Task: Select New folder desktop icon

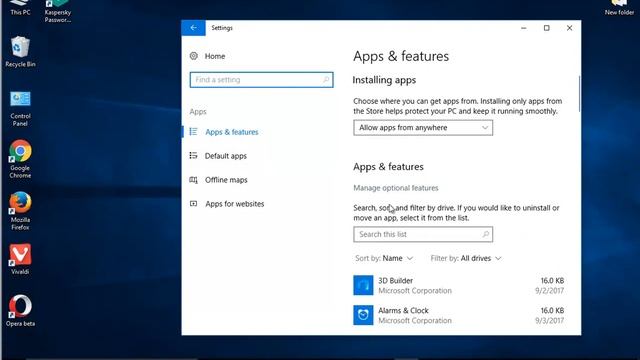Action: pos(619,8)
